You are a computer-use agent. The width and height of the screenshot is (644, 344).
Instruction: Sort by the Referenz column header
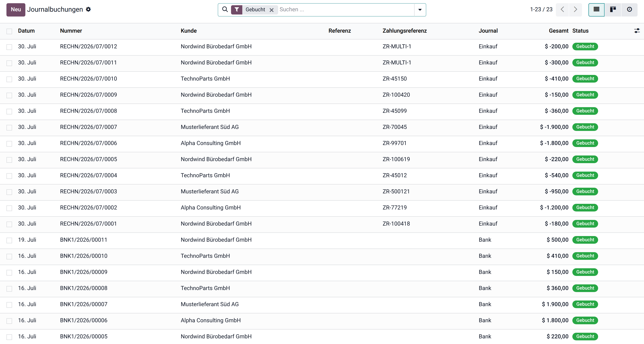pyautogui.click(x=340, y=31)
